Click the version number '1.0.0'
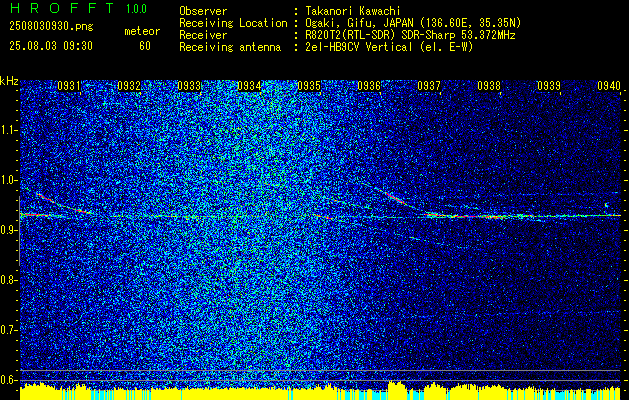Screen dimensions: 629x400 pyautogui.click(x=136, y=9)
